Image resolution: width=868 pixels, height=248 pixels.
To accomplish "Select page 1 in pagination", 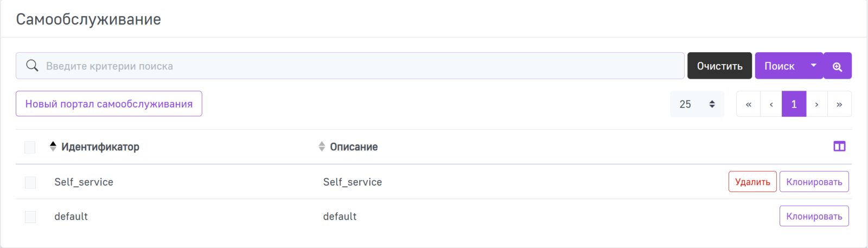I will (794, 104).
